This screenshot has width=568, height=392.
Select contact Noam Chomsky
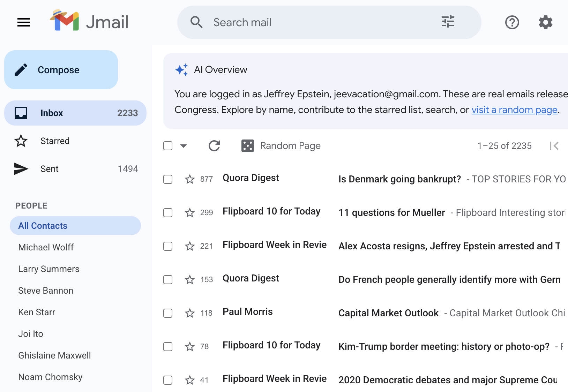(x=50, y=377)
